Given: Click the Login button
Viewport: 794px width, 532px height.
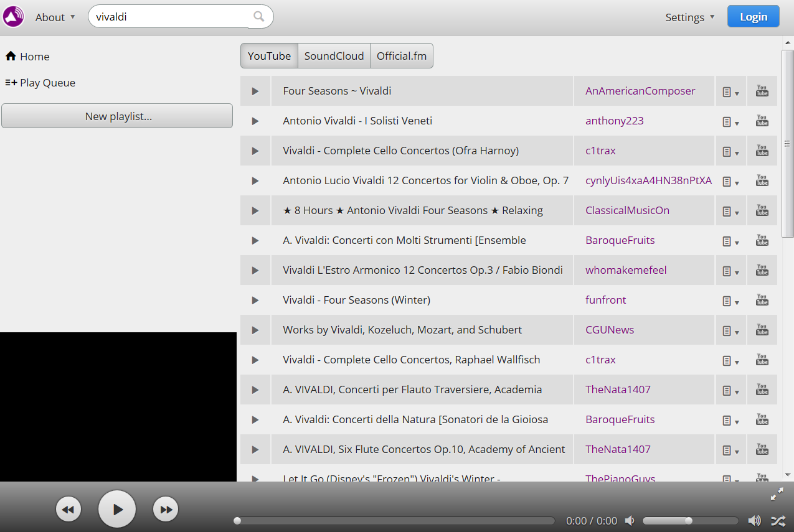Looking at the screenshot, I should tap(753, 17).
